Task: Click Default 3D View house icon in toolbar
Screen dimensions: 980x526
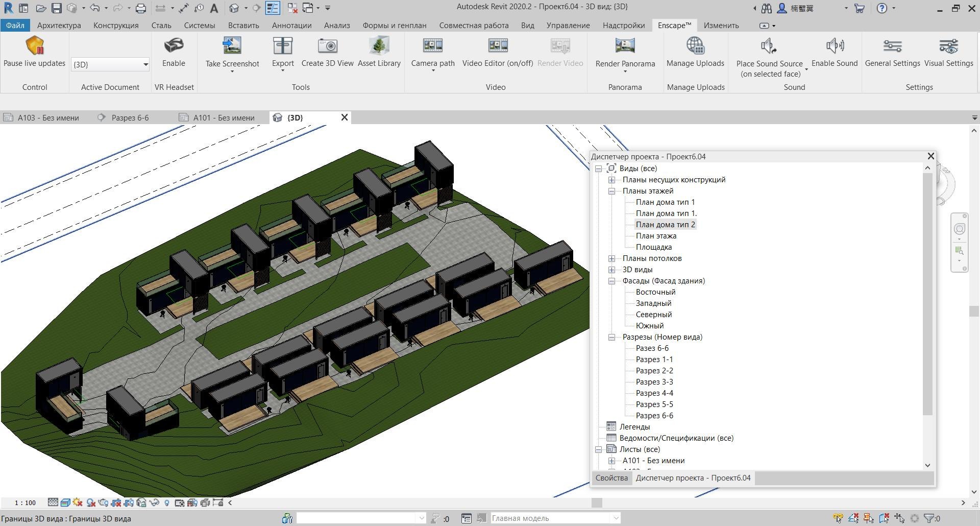Action: (x=234, y=8)
